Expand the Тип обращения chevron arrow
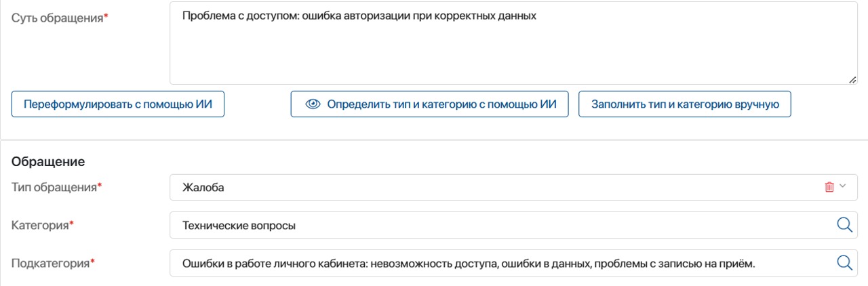This screenshot has height=286, width=868. [843, 186]
